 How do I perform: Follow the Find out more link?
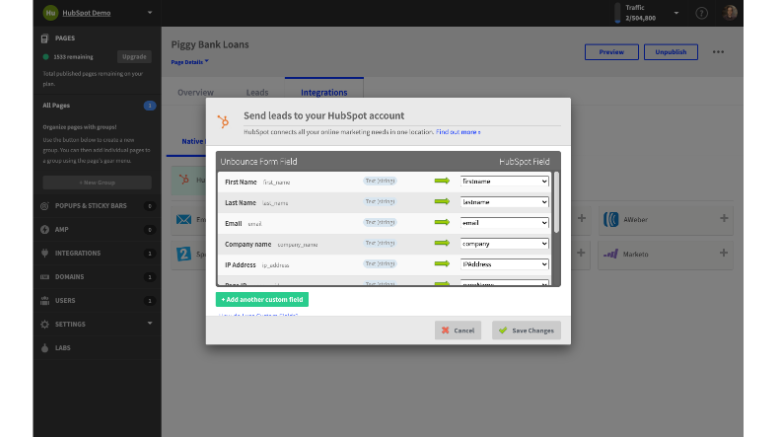tap(458, 132)
